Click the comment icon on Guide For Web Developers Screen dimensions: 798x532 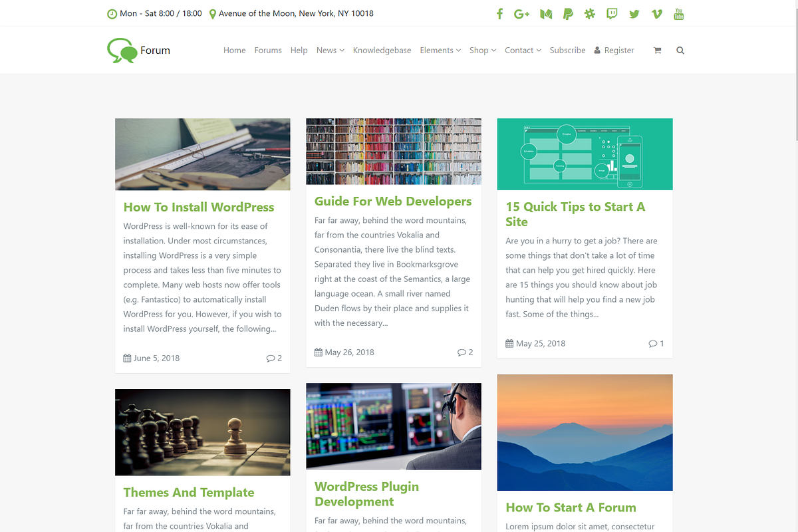coord(462,352)
